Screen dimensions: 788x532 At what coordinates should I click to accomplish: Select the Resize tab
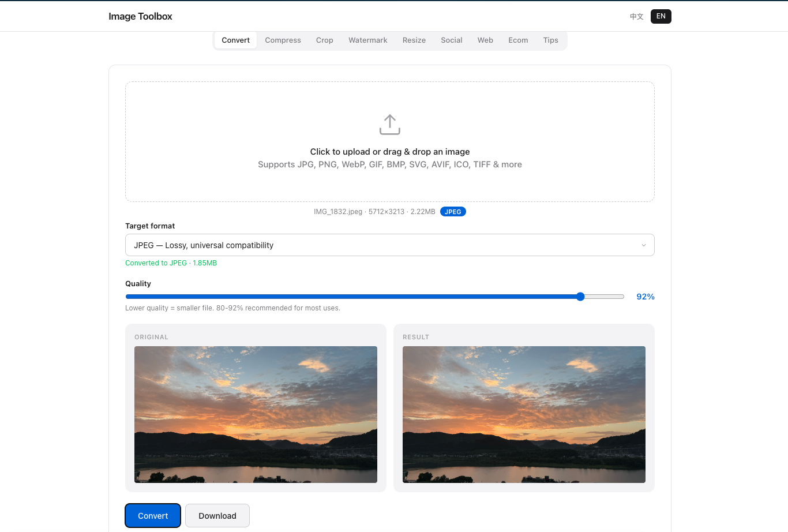click(x=414, y=40)
